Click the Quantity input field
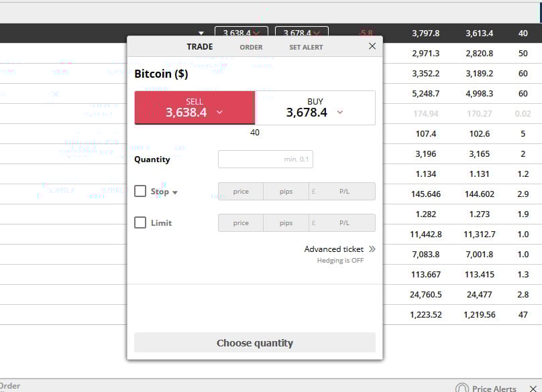The height and width of the screenshot is (392, 542). point(266,159)
